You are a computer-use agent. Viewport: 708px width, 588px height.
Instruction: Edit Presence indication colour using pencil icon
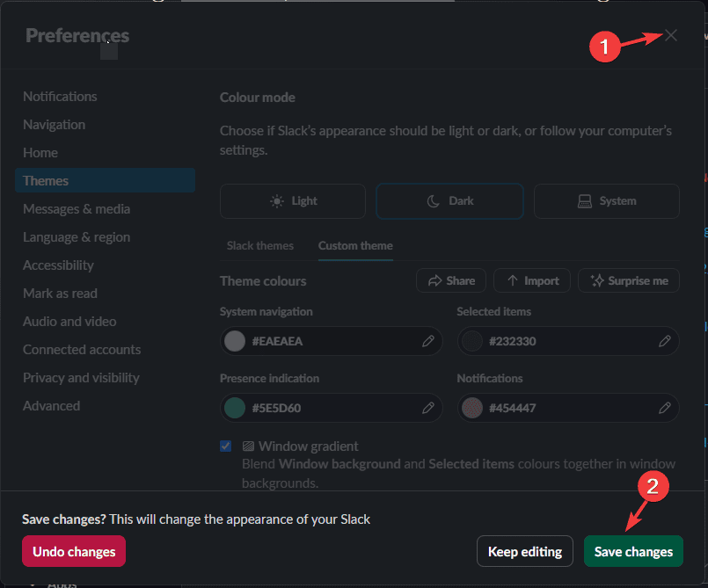[x=428, y=408]
